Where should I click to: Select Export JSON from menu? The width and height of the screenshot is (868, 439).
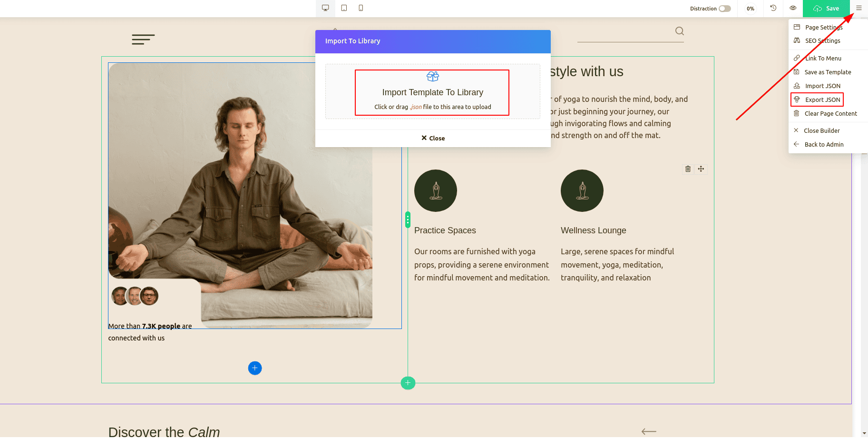pyautogui.click(x=822, y=100)
